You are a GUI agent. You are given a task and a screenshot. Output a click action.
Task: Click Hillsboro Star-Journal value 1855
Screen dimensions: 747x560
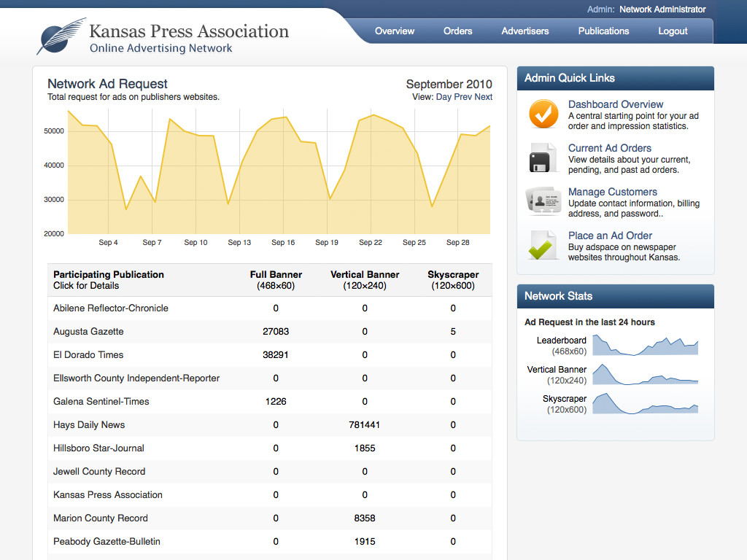365,448
